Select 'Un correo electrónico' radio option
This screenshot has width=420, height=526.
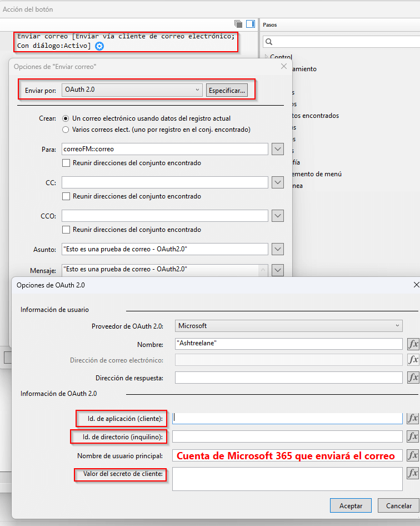click(x=66, y=118)
